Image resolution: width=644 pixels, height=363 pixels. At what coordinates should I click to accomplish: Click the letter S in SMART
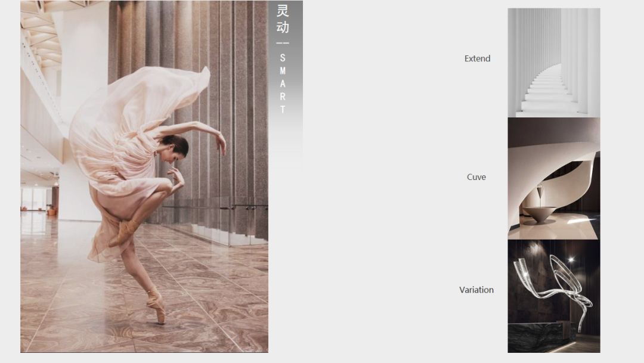(283, 58)
